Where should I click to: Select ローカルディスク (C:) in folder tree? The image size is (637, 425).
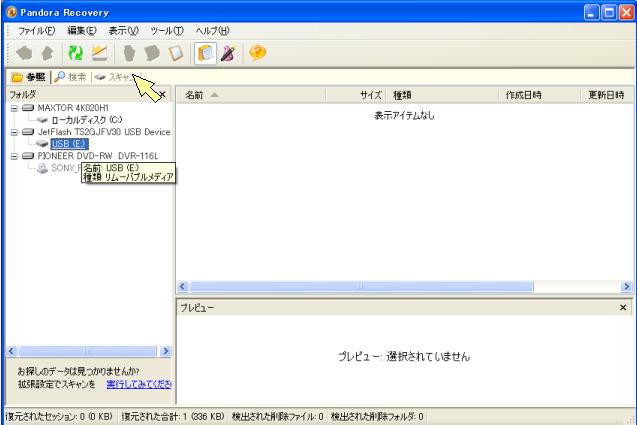tap(87, 120)
